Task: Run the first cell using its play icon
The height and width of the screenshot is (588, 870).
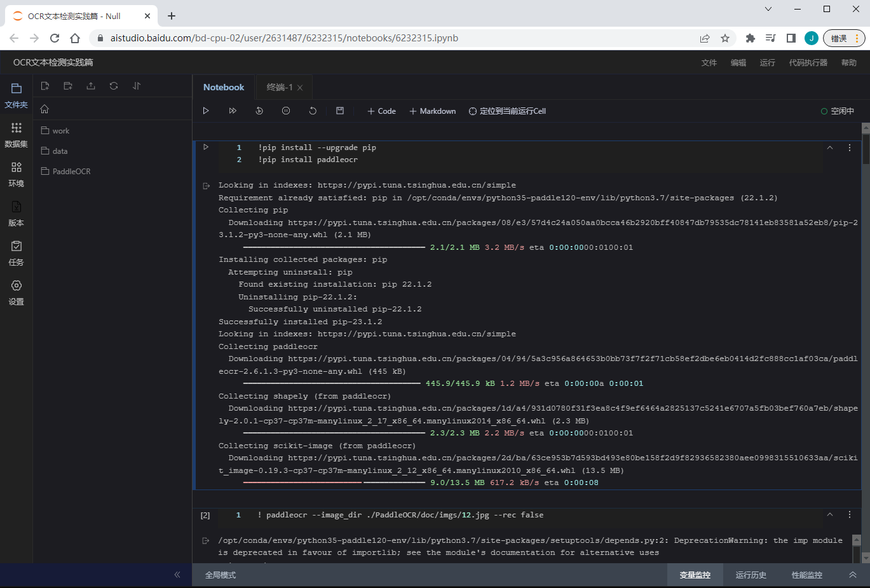Action: (x=206, y=147)
